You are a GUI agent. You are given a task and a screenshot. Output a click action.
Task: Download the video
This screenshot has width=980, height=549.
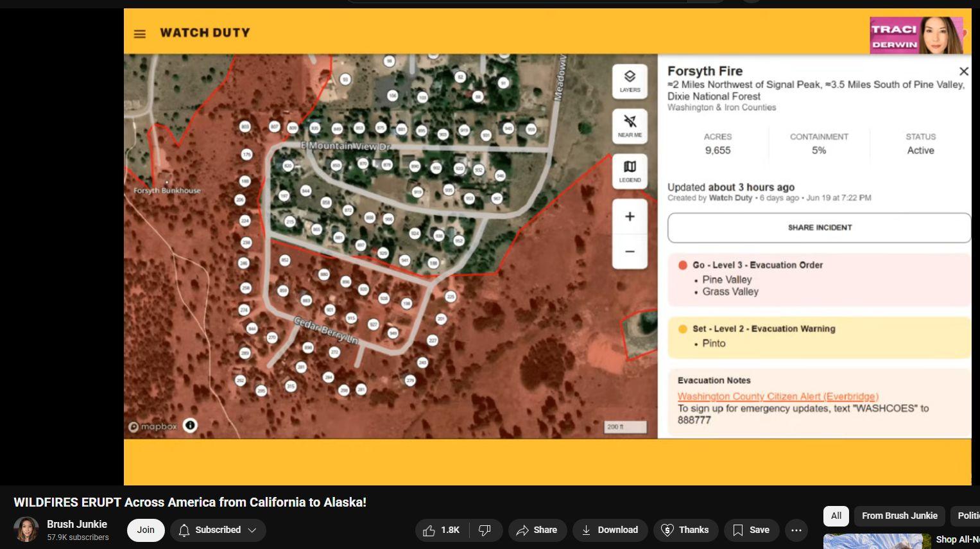tap(610, 530)
